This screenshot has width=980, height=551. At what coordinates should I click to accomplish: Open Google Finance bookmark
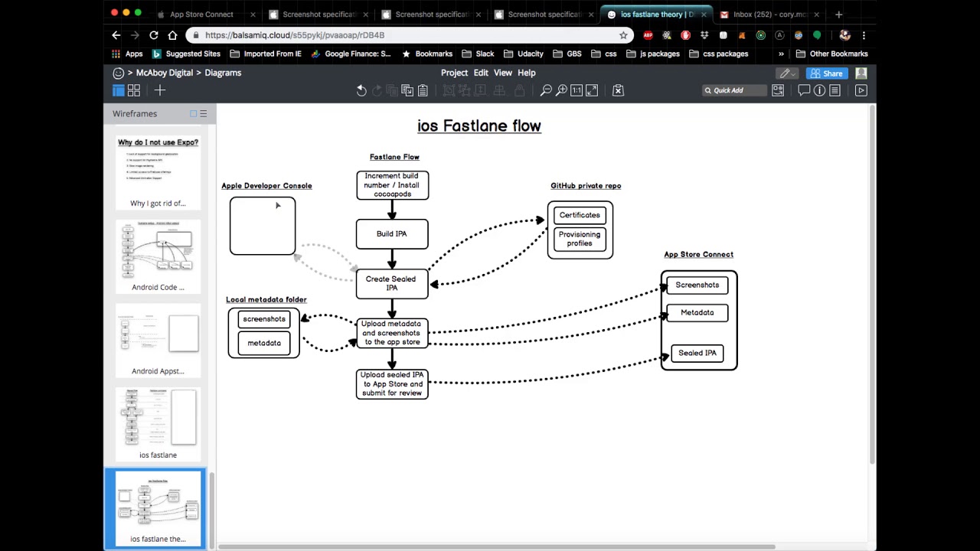(351, 54)
